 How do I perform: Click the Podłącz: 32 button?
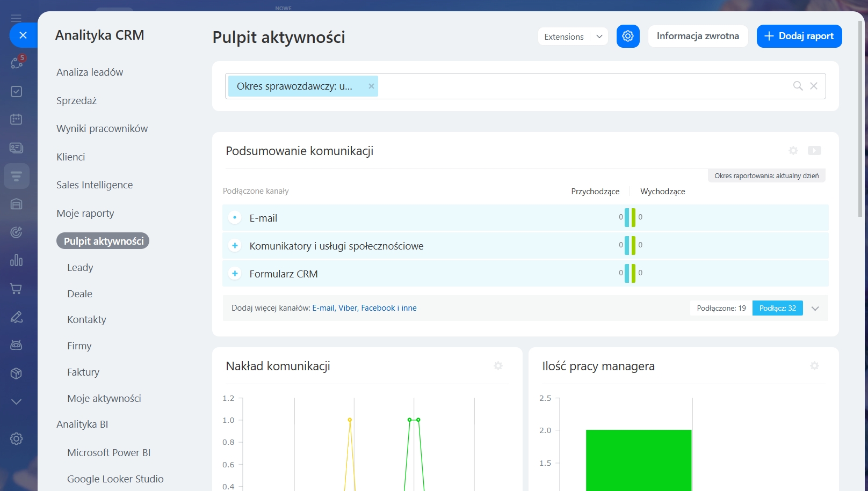(x=778, y=308)
